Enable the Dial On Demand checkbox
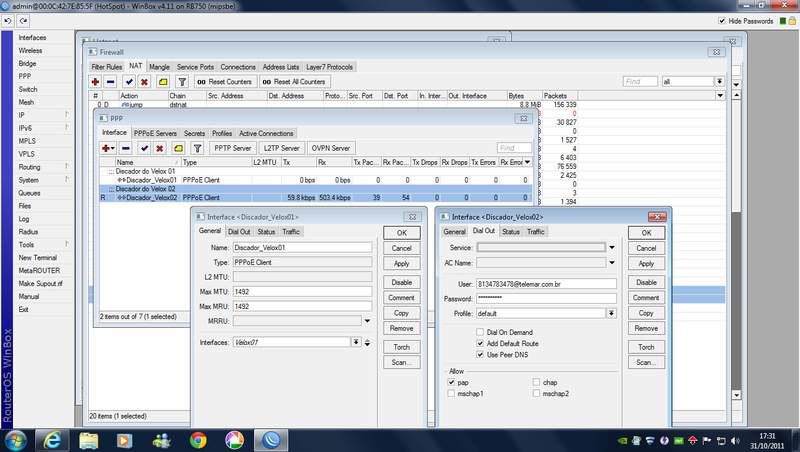Image resolution: width=800 pixels, height=452 pixels. coord(480,331)
